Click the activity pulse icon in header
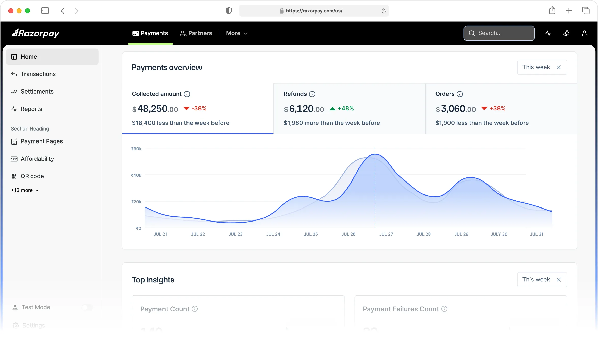The image size is (598, 364). point(548,33)
